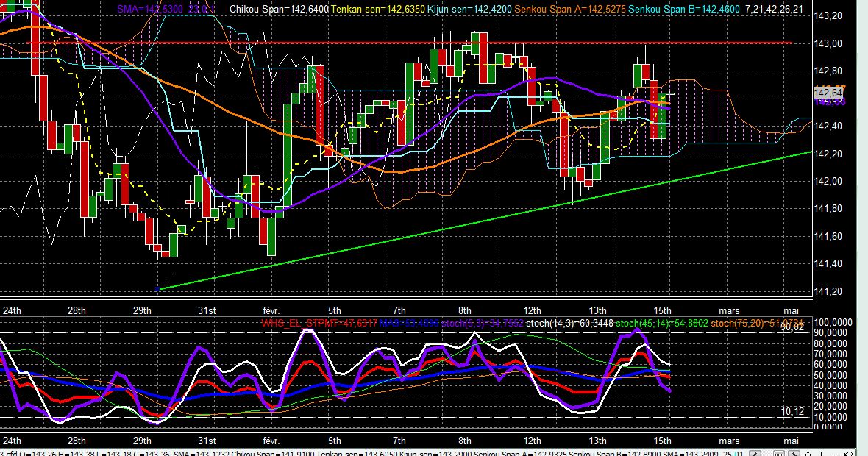The width and height of the screenshot is (868, 456).
Task: Click the 141,60 price axis label
Action: [829, 236]
